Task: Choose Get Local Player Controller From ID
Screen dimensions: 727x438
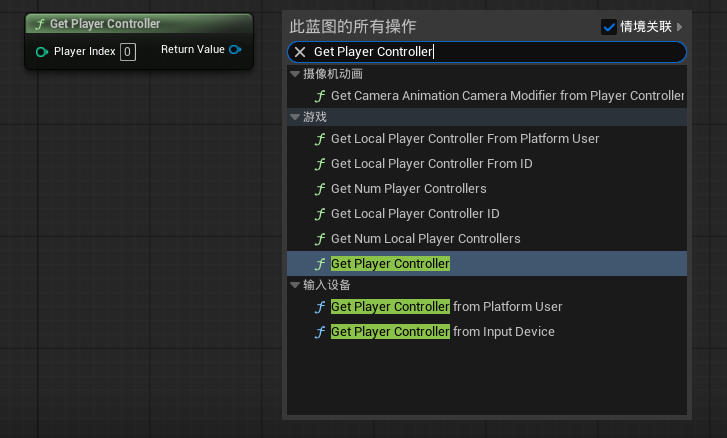Action: (487, 164)
